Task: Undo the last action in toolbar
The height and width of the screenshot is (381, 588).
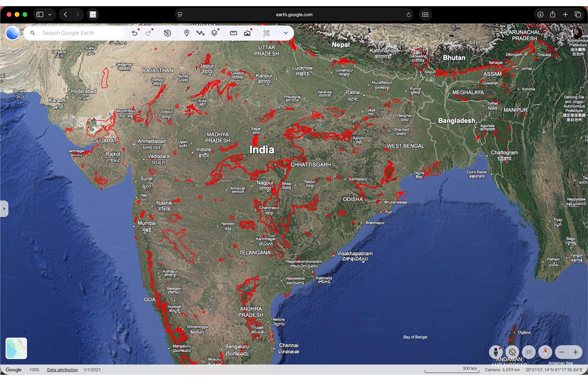Action: [x=134, y=33]
